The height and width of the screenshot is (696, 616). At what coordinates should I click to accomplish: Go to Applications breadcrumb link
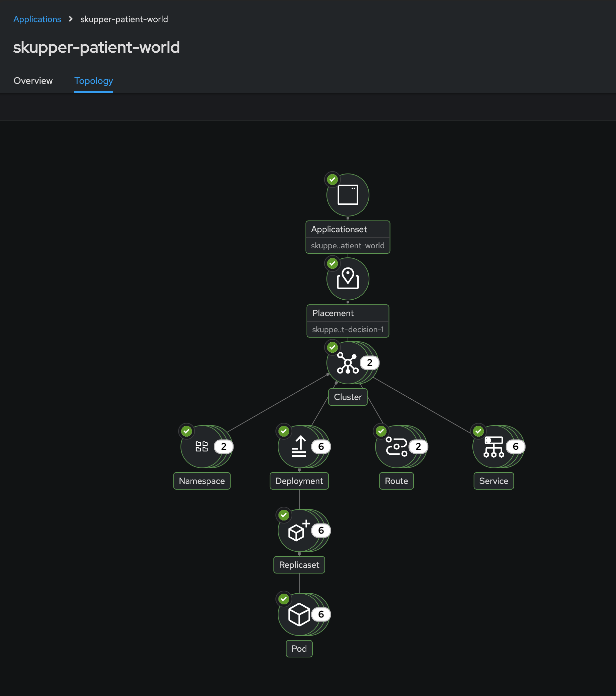pyautogui.click(x=37, y=19)
